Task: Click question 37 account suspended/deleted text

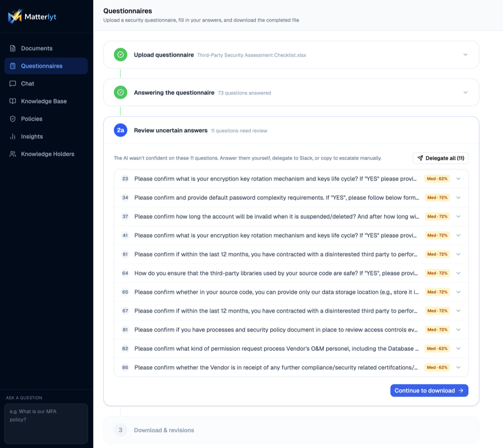Action: tap(277, 217)
